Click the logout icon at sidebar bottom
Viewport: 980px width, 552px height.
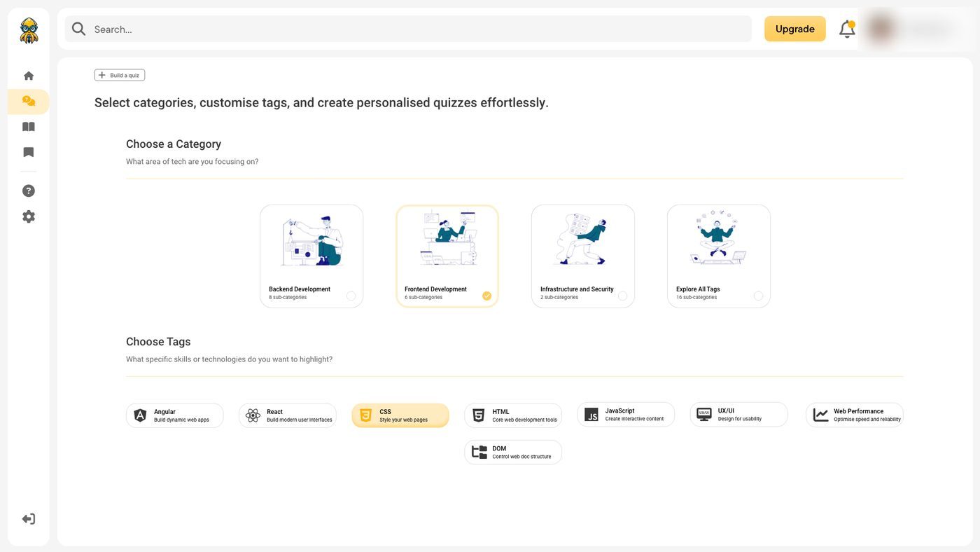(x=29, y=519)
